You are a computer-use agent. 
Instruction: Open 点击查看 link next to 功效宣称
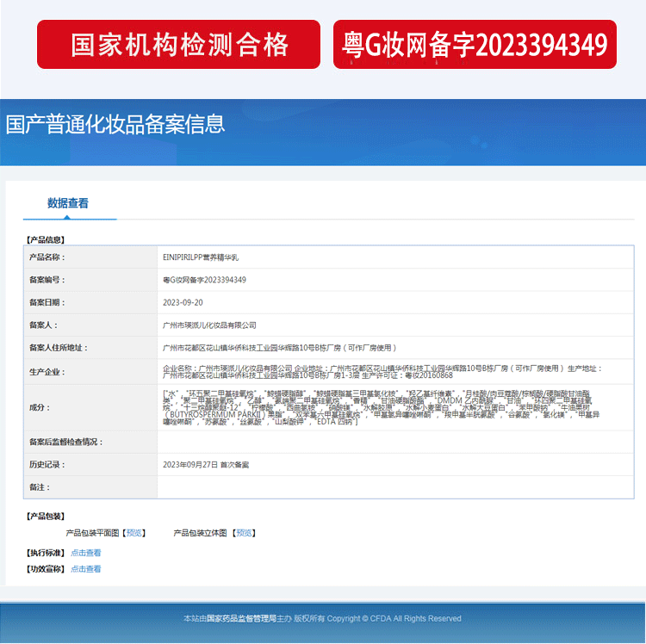click(85, 568)
